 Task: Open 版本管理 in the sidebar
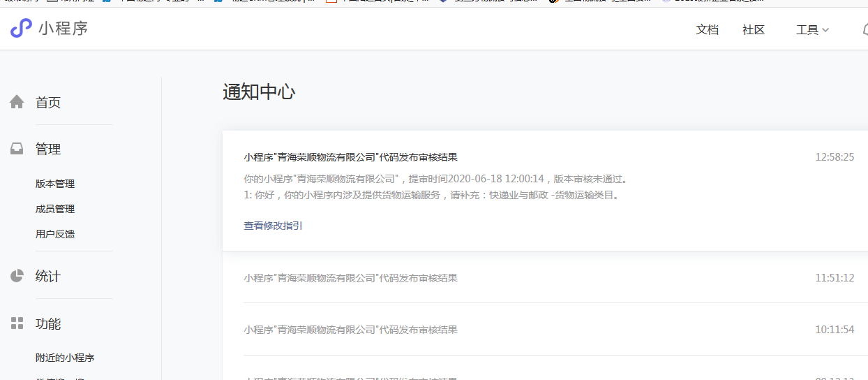point(55,184)
